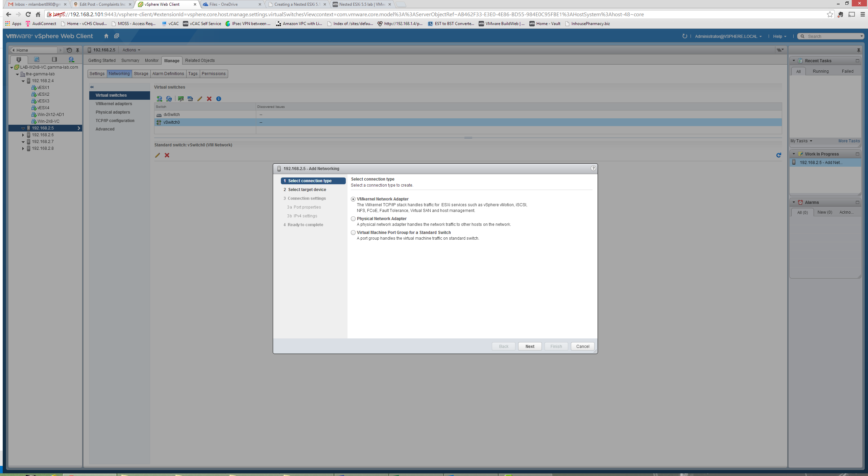The width and height of the screenshot is (868, 476).
Task: Click Next in Add Networking wizard
Action: click(530, 346)
